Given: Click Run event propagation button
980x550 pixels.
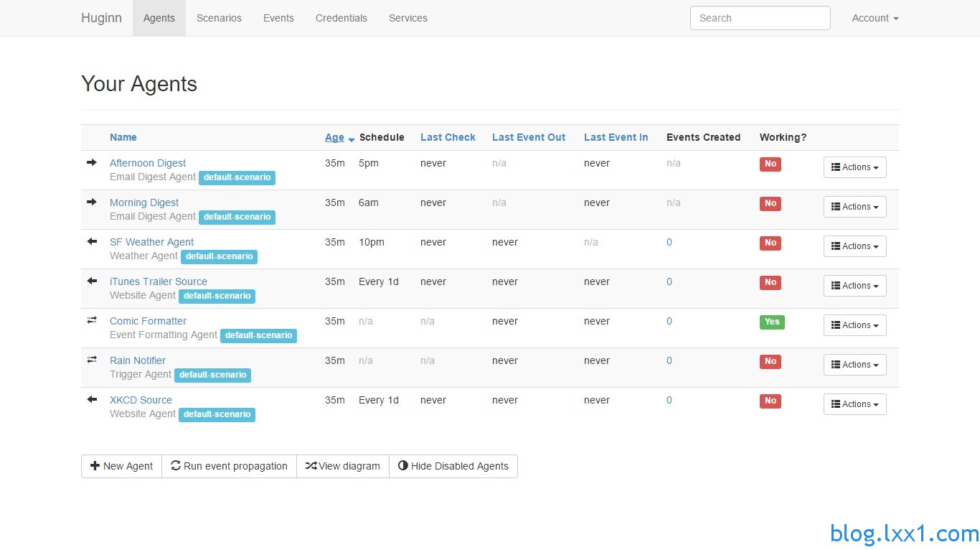Looking at the screenshot, I should (x=229, y=466).
